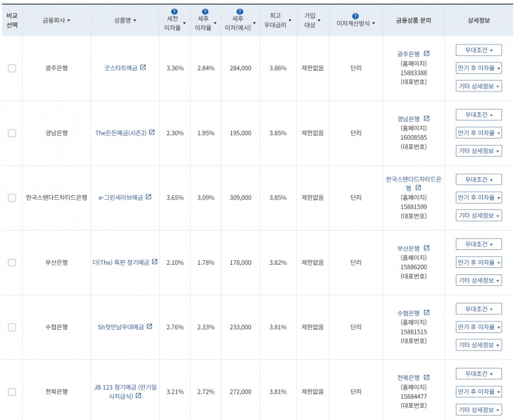The height and width of the screenshot is (420, 515).
Task: Click the help icon above 세전 이자율
Action: click(x=174, y=12)
